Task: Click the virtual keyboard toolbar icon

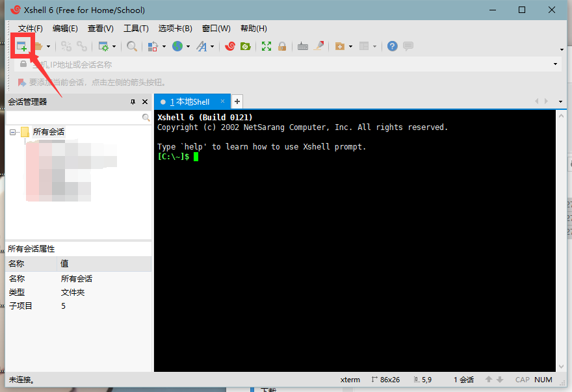Action: pos(303,46)
